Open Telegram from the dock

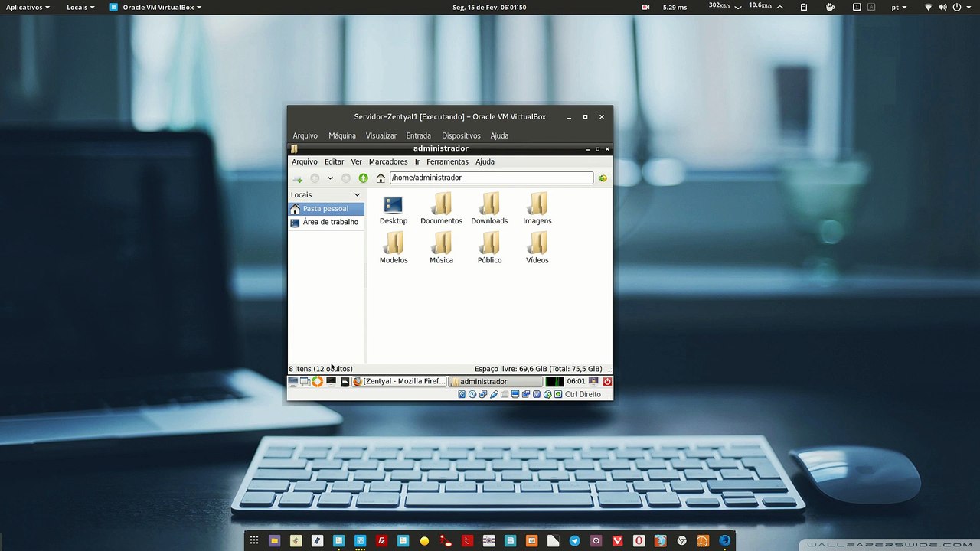tap(575, 541)
